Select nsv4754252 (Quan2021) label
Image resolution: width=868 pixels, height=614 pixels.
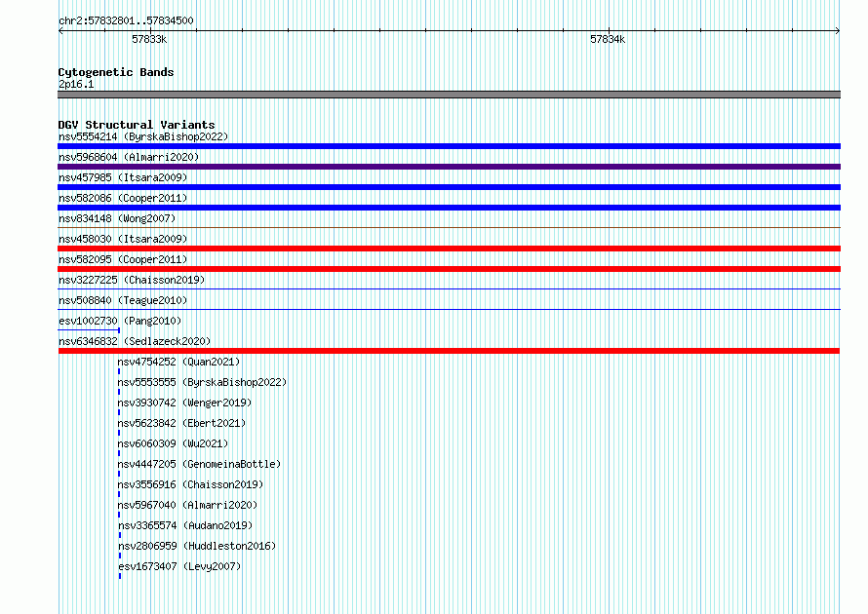tap(178, 362)
